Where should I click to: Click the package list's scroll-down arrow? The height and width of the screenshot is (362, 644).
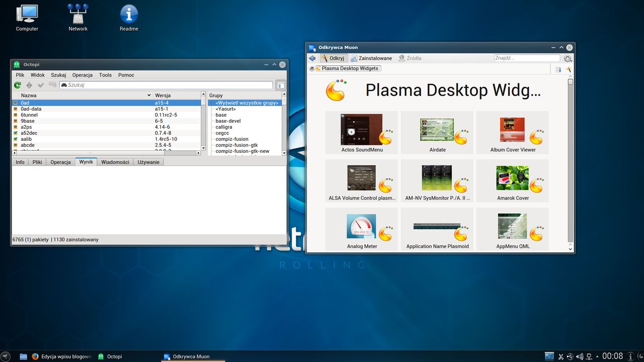tap(203, 148)
